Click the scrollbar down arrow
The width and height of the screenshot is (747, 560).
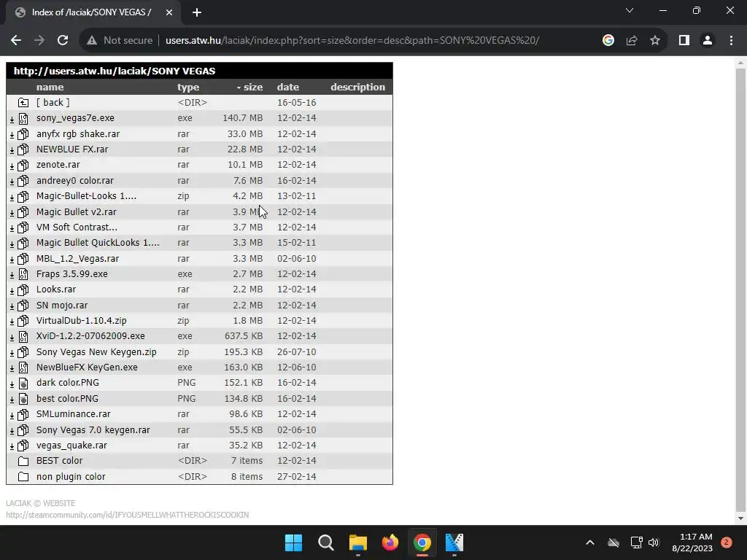point(740,518)
